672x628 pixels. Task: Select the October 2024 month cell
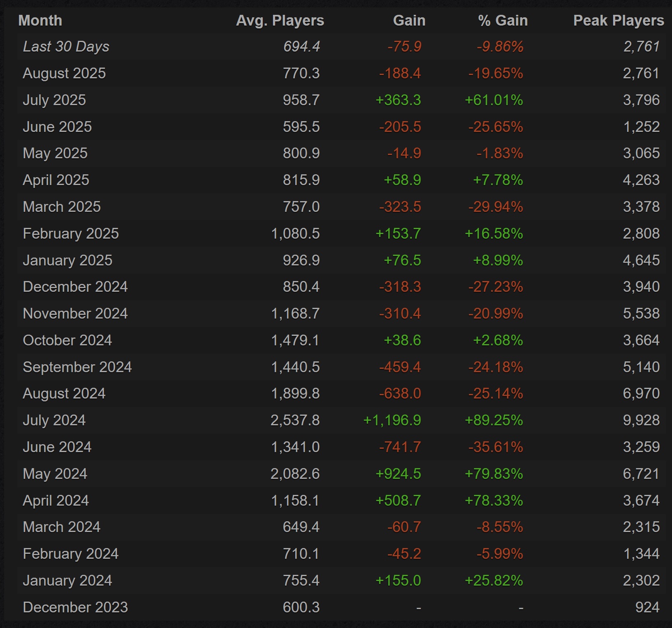(x=68, y=340)
